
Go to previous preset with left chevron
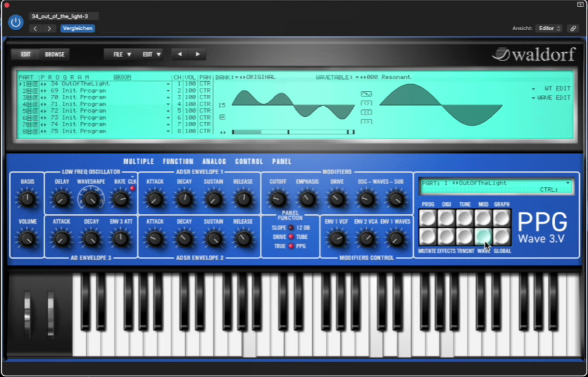coord(35,28)
